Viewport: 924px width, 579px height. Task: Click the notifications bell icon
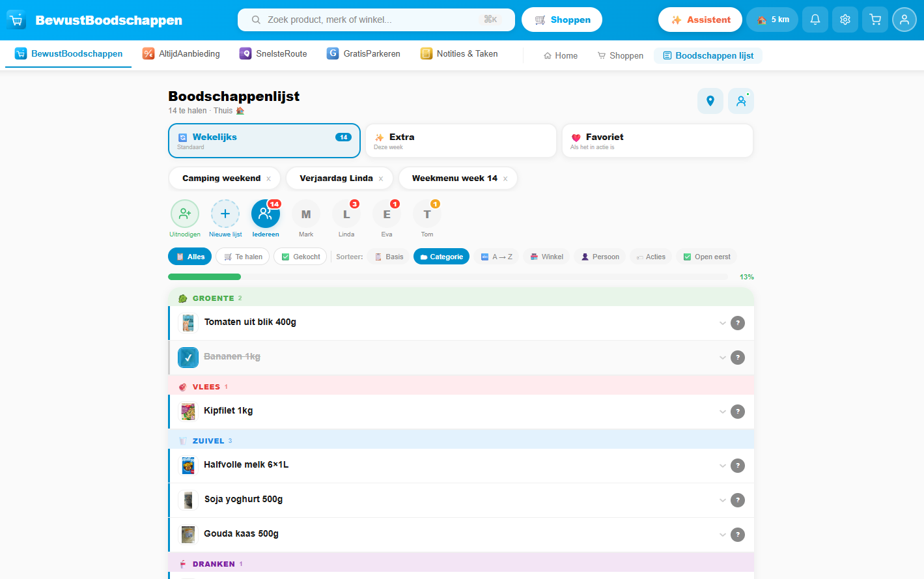(815, 20)
